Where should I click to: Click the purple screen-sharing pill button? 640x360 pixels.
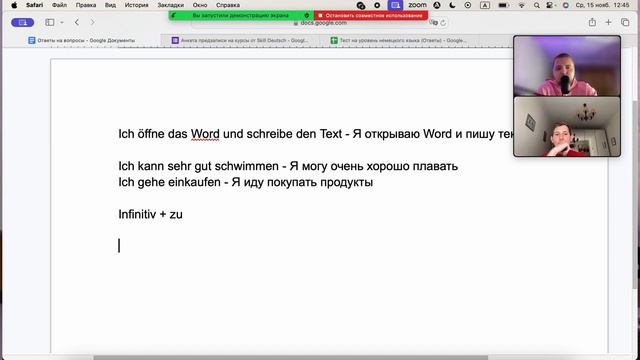[22, 22]
